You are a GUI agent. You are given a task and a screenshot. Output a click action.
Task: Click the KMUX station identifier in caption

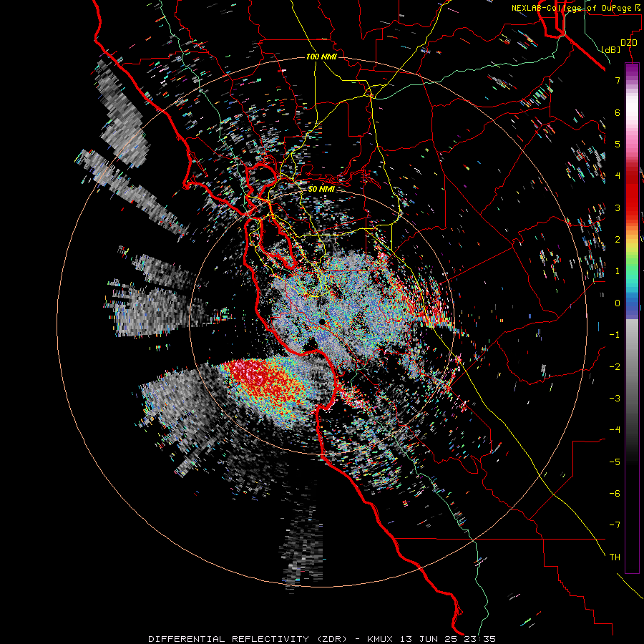point(380,639)
